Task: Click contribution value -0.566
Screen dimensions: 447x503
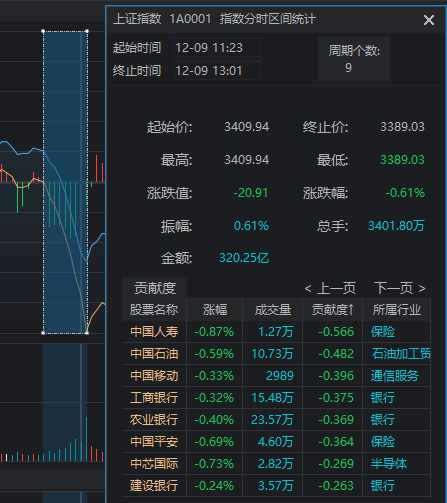Action: [336, 332]
